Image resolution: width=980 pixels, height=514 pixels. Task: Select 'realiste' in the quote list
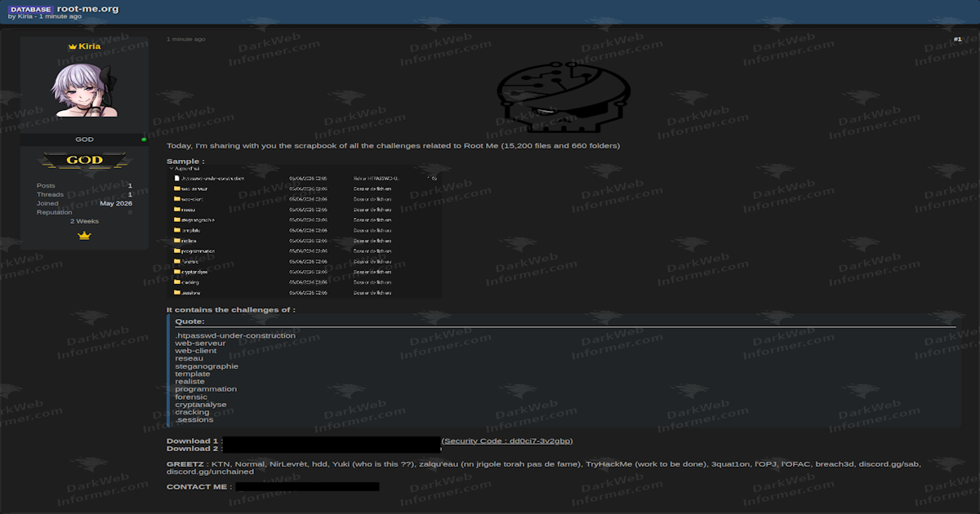pyautogui.click(x=189, y=381)
